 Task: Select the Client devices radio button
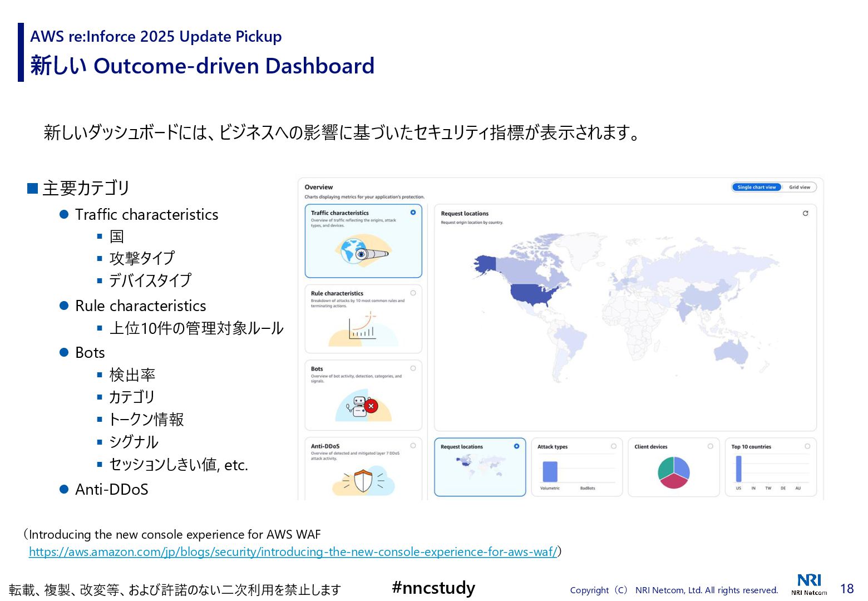click(x=711, y=446)
